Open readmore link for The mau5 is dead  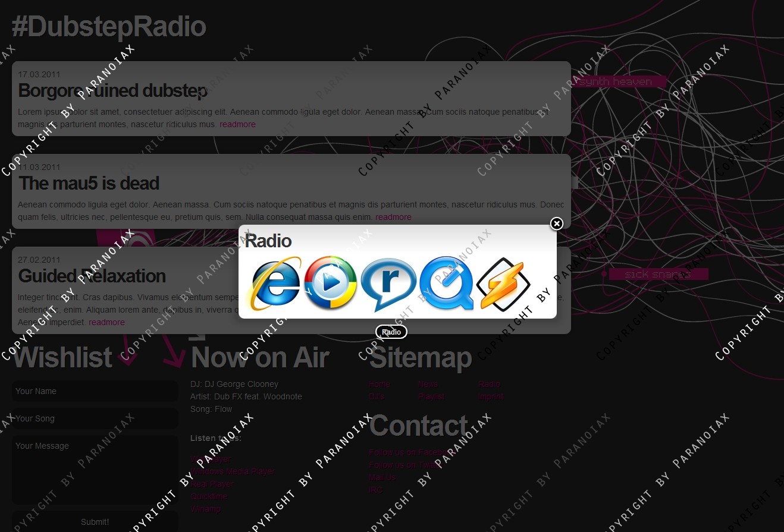point(393,217)
